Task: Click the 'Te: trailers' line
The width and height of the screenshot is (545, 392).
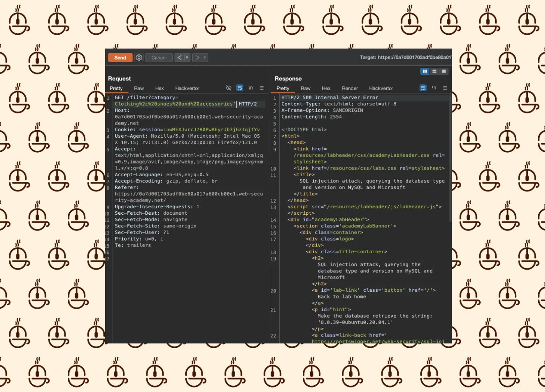Action: click(x=133, y=245)
